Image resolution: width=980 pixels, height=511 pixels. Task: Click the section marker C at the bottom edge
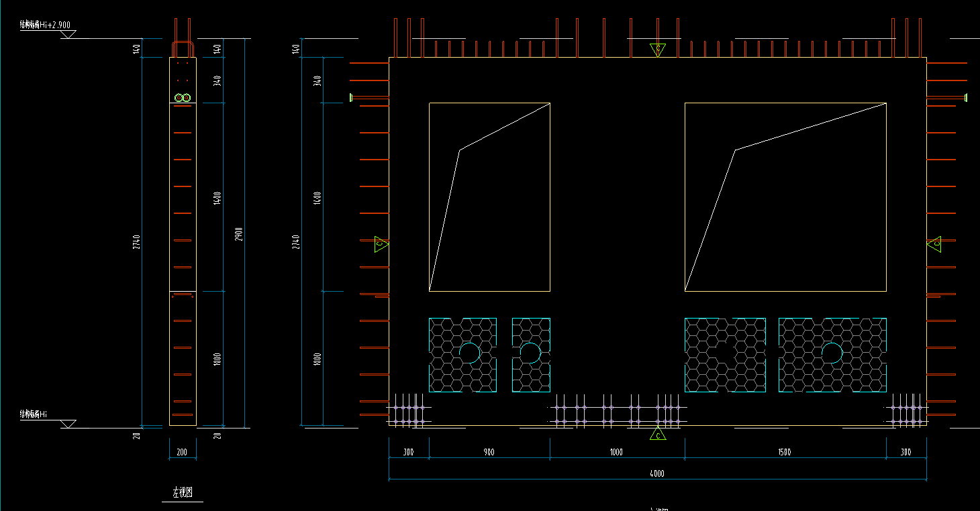(658, 435)
